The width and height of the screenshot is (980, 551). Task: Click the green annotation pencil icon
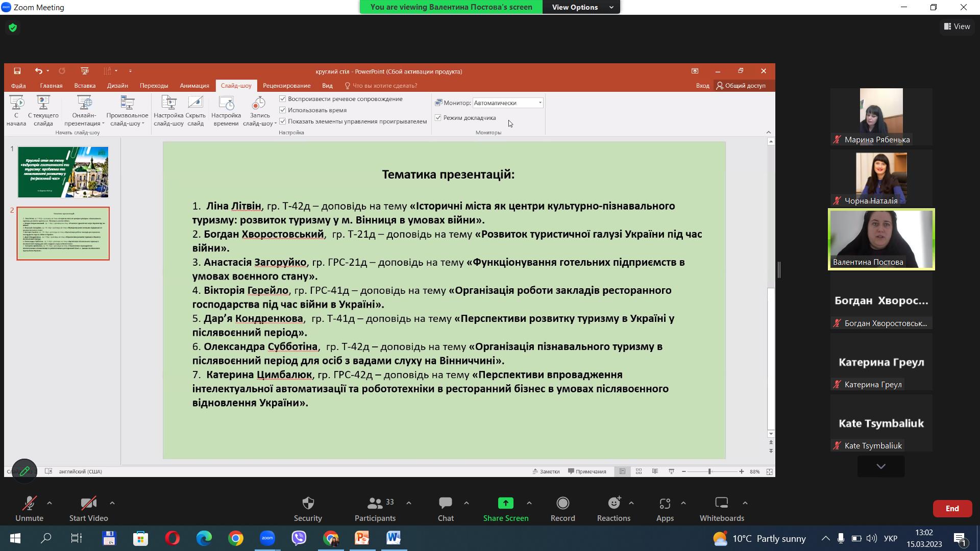coord(24,470)
